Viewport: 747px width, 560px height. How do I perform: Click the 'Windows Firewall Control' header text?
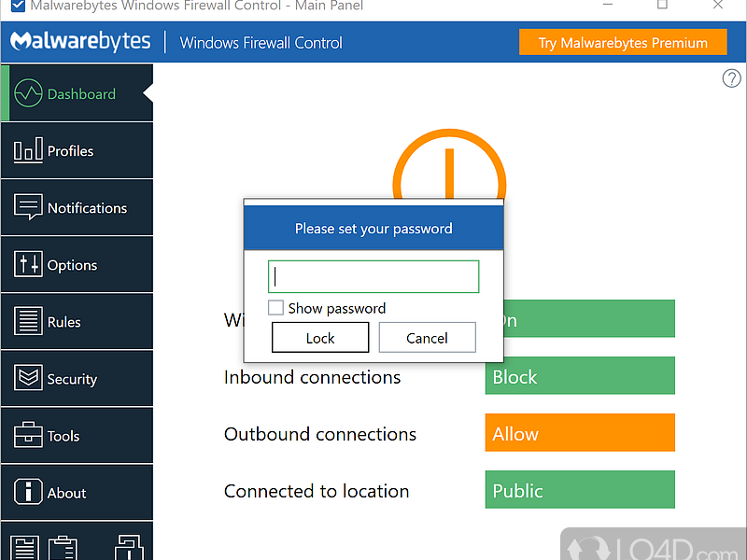click(x=261, y=43)
